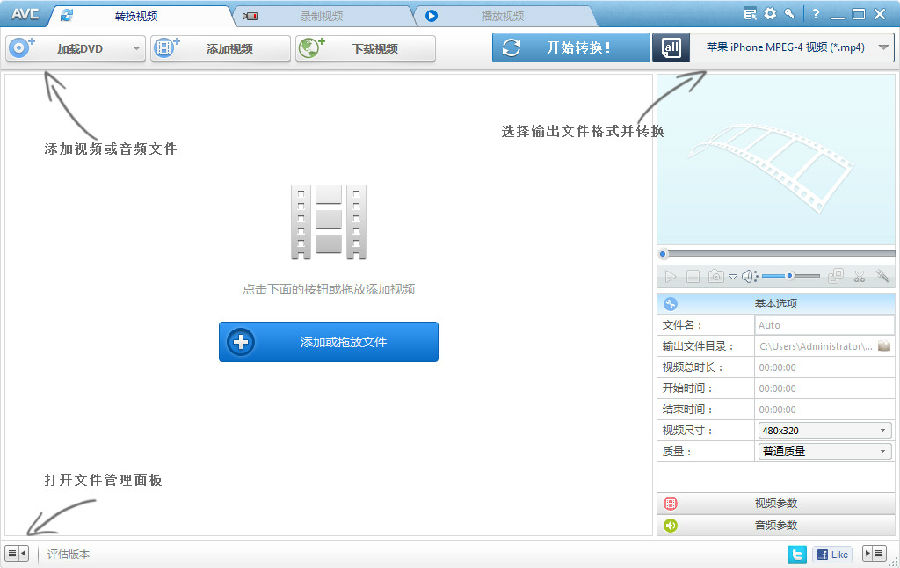Click the play button in preview
Screen dimensions: 900x568
(670, 277)
